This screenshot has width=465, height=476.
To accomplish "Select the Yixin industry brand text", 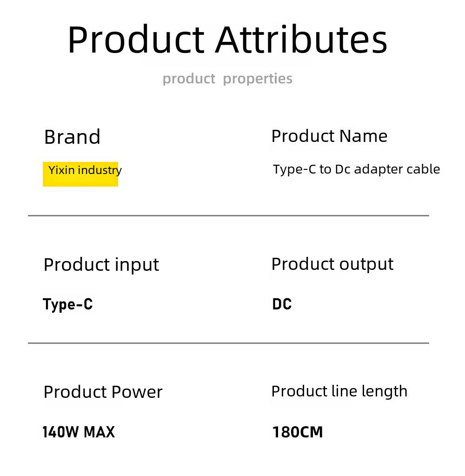I will point(85,170).
